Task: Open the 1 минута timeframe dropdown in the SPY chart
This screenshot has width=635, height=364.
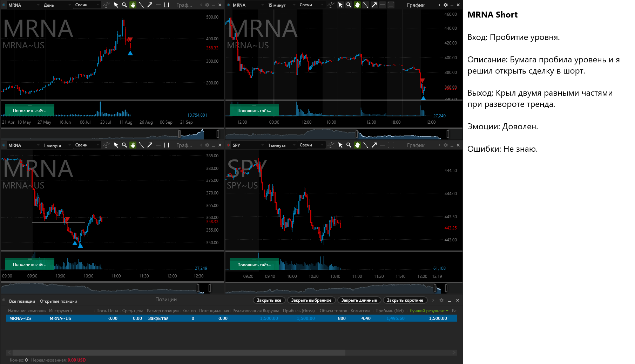Action: 282,145
